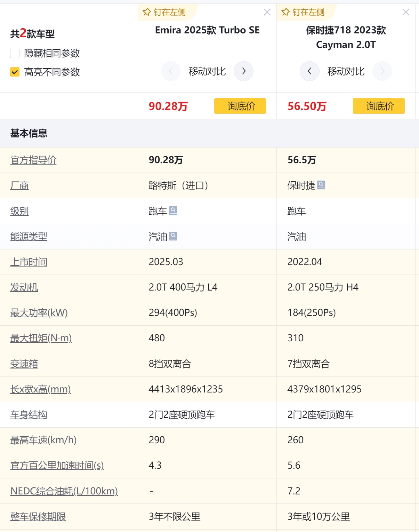Open 长x宽x高(mm) parameter link
Viewport: 419px width, 532px height.
tap(41, 389)
